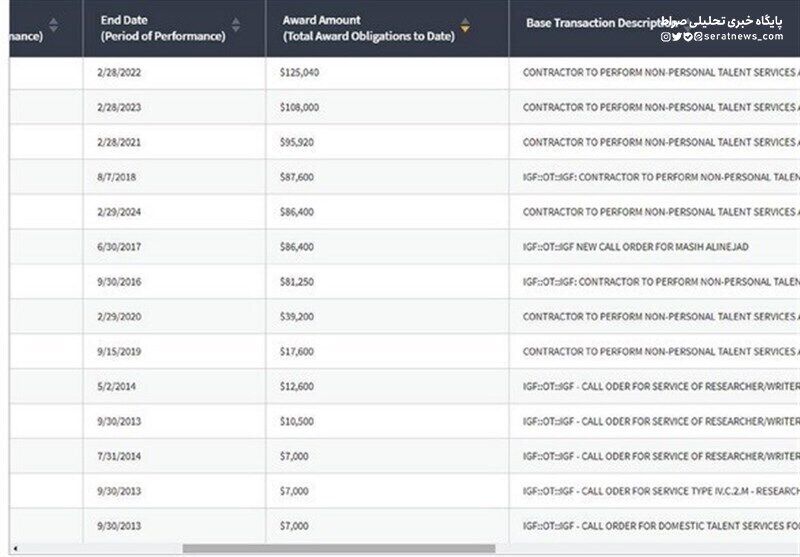
Task: Select the Award Amount column header
Action: 367,28
